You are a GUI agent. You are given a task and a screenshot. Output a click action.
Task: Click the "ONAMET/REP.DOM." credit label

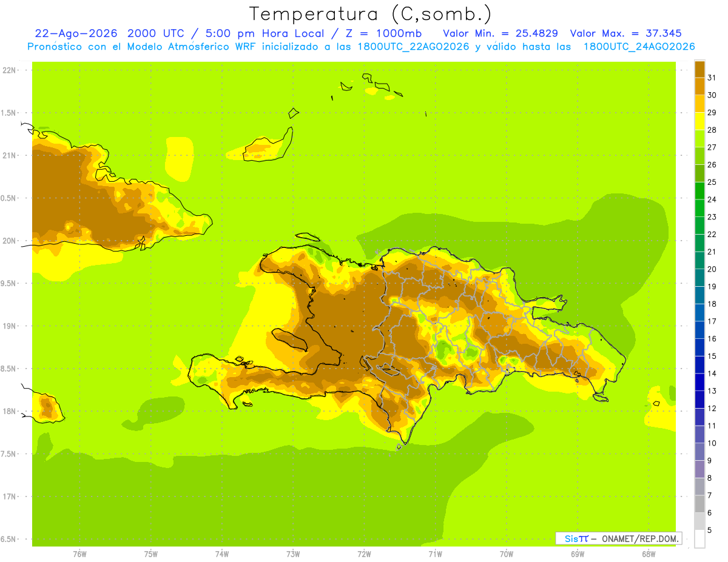pyautogui.click(x=640, y=538)
